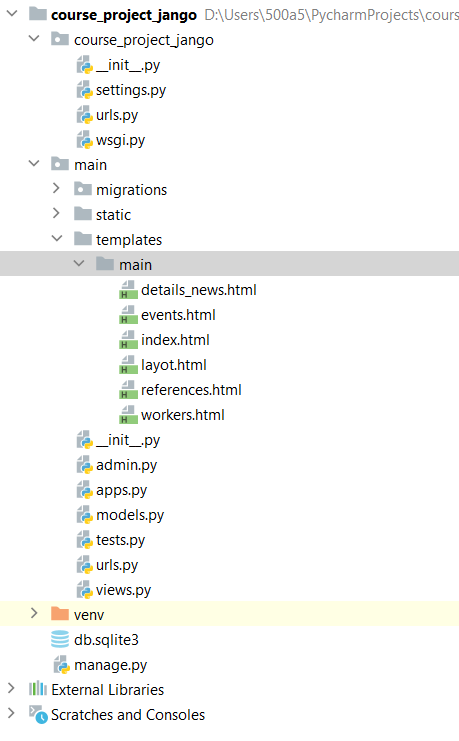Collapse the main app folder chevron above migrations
The width and height of the screenshot is (459, 741).
34,164
